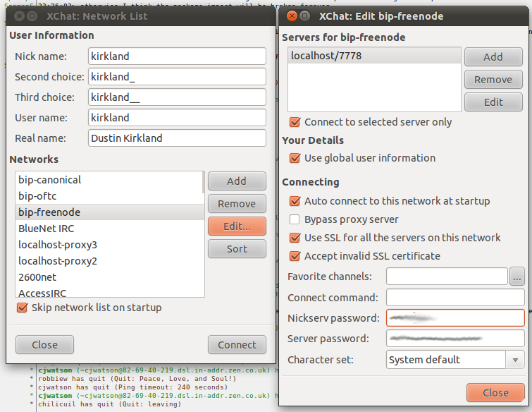Click the Favorite channels field

point(447,277)
